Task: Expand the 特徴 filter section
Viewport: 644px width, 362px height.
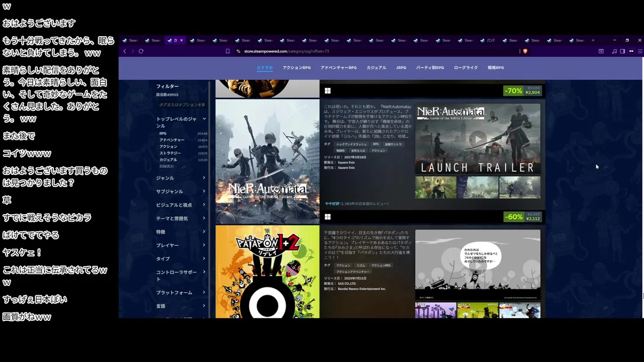Action: point(181,232)
